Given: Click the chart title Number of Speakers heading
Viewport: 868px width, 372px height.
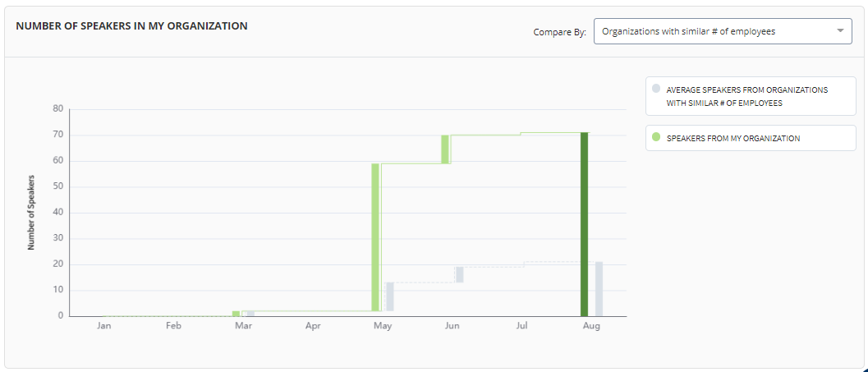Looking at the screenshot, I should pos(131,25).
